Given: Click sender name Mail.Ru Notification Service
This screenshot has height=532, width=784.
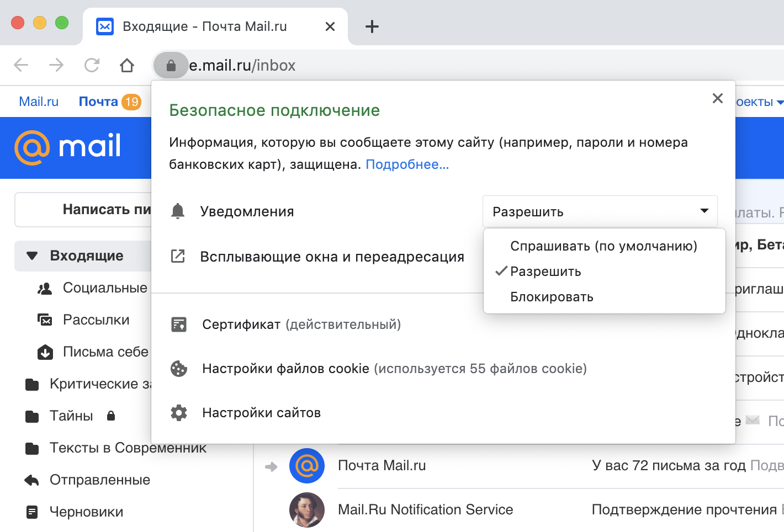Looking at the screenshot, I should [426, 510].
